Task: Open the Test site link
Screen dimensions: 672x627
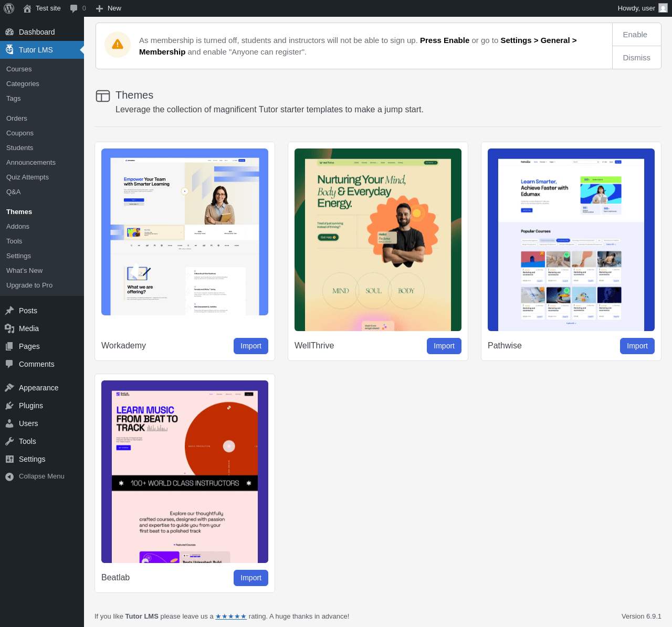Action: (48, 8)
